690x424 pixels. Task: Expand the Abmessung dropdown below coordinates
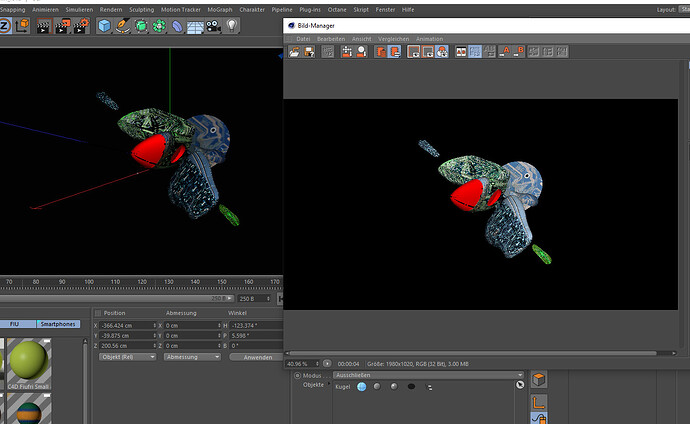pos(192,357)
